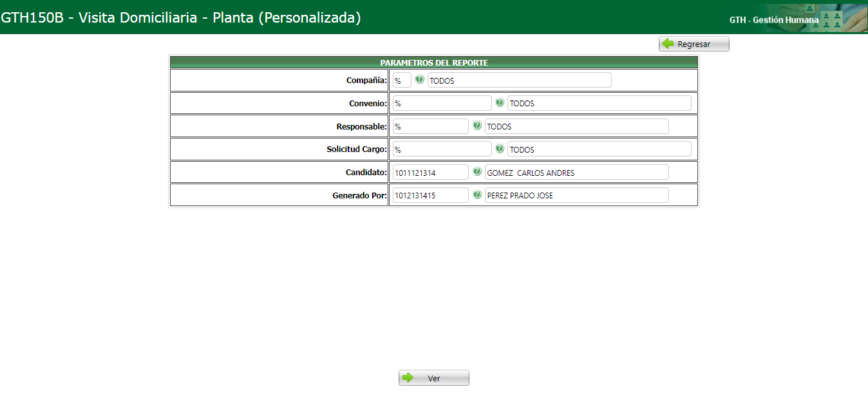Open the lookup help icon for Convenio
Viewport: 868px width, 409px height.
tap(500, 102)
